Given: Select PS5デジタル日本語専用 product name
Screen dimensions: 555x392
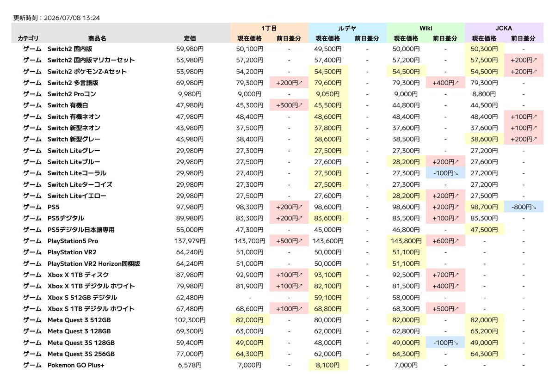Looking at the screenshot, I should coord(81,230).
